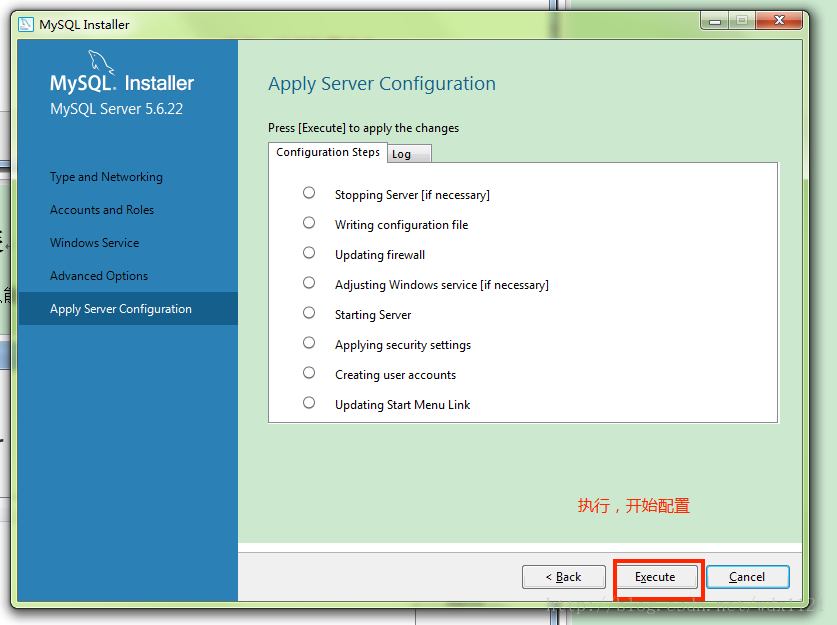This screenshot has height=625, width=837.
Task: Click the Creating user accounts status circle
Action: [x=309, y=373]
